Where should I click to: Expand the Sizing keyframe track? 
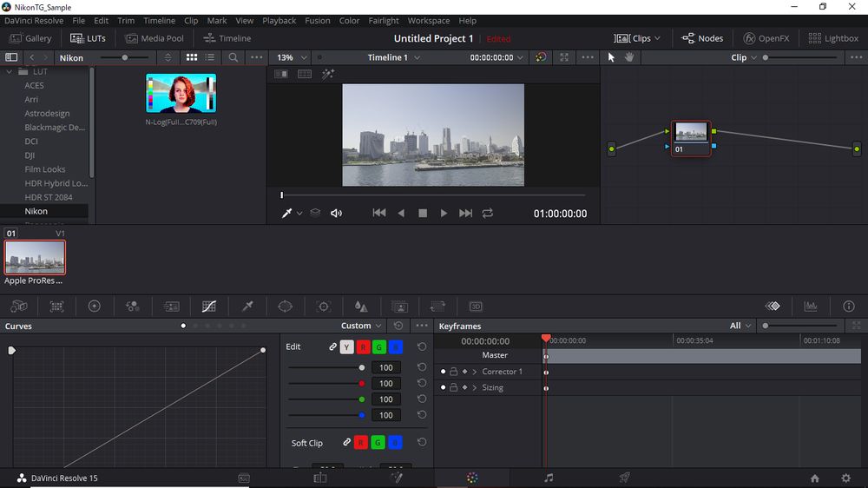coord(475,388)
